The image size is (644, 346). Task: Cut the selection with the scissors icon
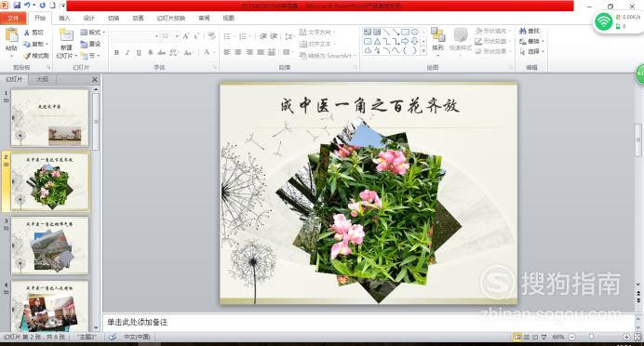pos(27,32)
